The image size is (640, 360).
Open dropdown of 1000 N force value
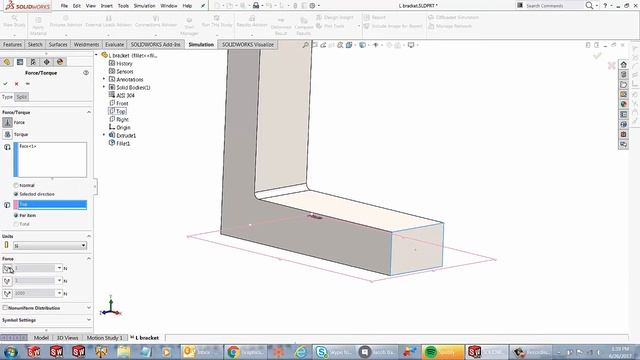59,293
